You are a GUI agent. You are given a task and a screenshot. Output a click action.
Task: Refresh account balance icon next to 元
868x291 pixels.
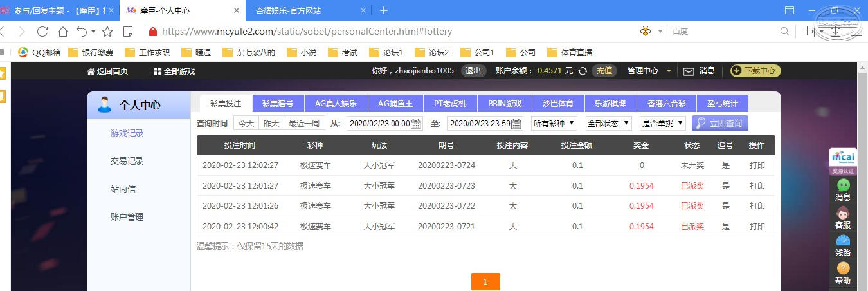pos(583,71)
